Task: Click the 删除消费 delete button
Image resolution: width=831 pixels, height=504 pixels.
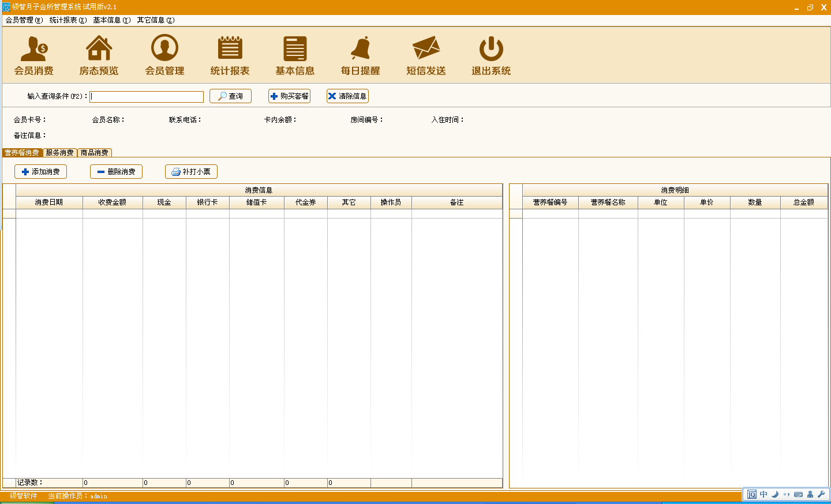Action: [116, 172]
